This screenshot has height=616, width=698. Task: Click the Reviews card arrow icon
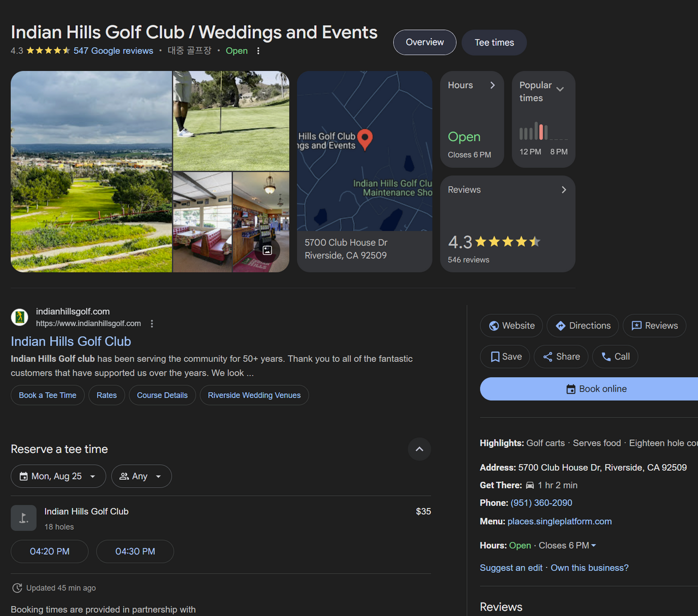point(564,190)
